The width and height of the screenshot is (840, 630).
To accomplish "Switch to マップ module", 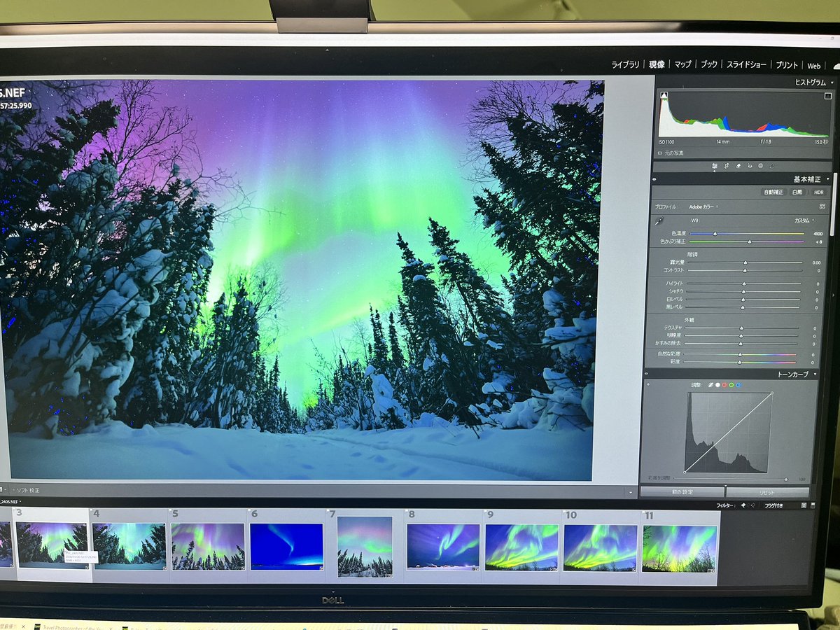I will (683, 64).
